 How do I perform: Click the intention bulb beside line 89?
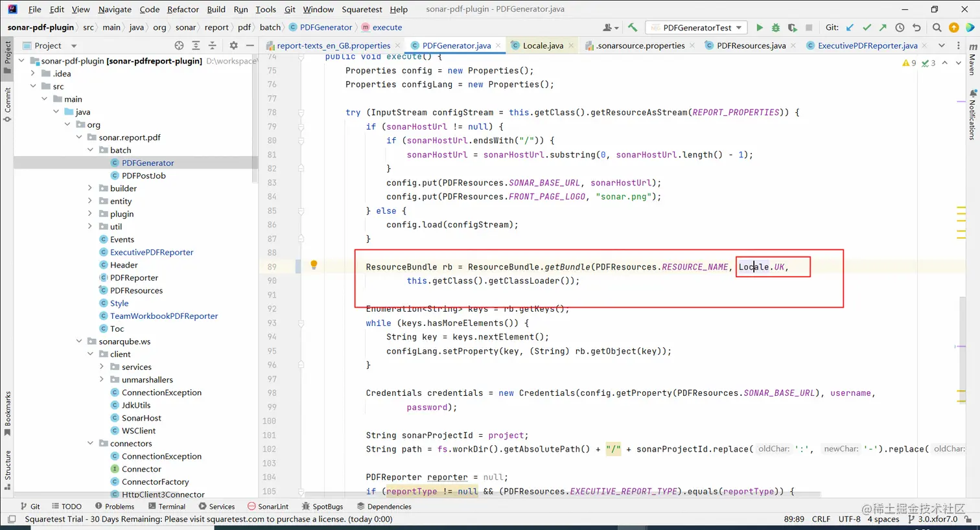click(314, 264)
